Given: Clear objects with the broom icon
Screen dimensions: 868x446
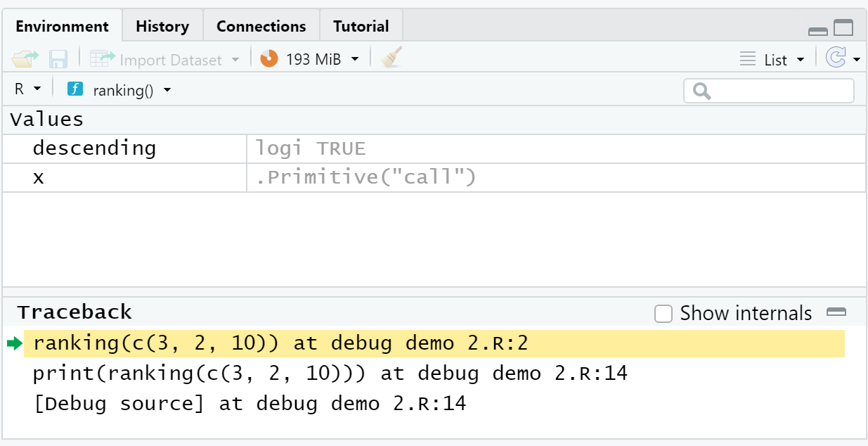Looking at the screenshot, I should tap(391, 59).
